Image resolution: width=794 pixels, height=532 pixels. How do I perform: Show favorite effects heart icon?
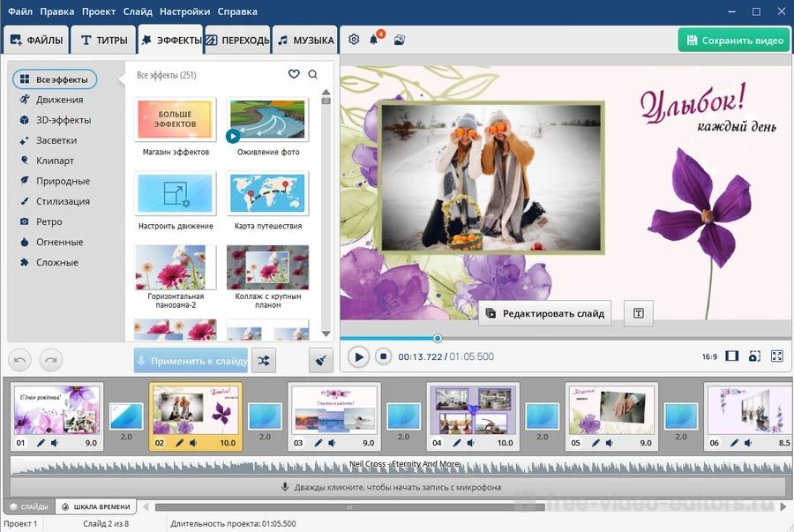tap(294, 75)
